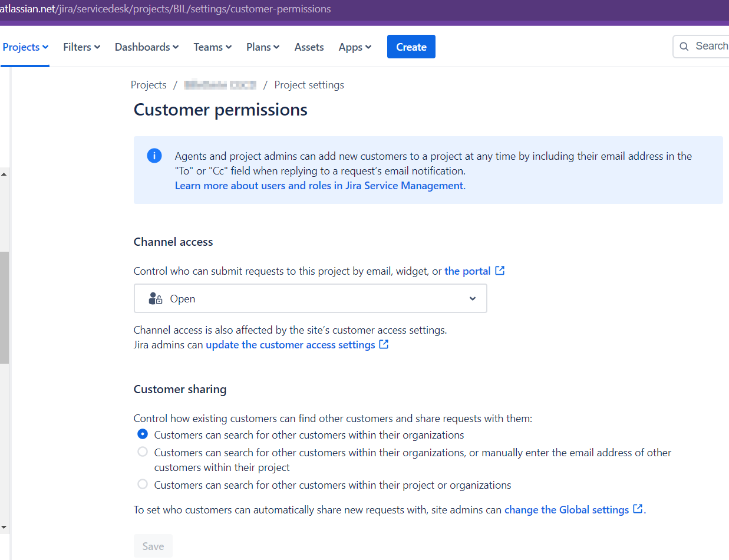The width and height of the screenshot is (729, 560).
Task: Select search within project or organizations radio
Action: [143, 485]
